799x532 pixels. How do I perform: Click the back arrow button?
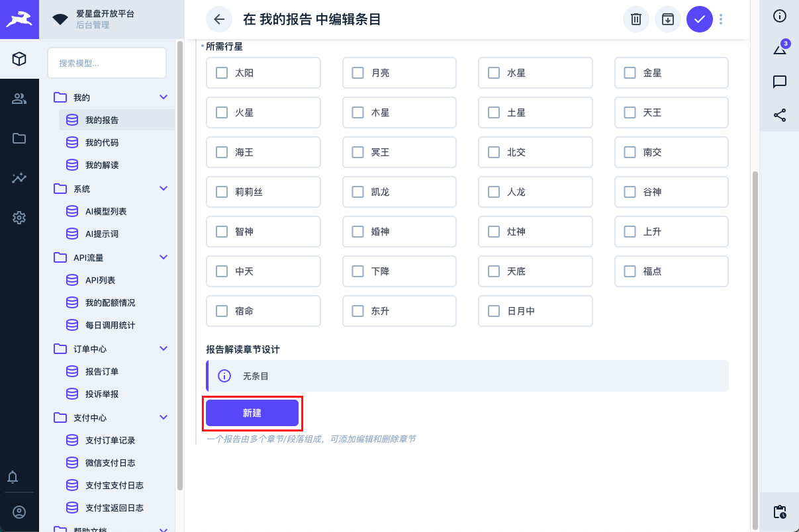coord(219,19)
